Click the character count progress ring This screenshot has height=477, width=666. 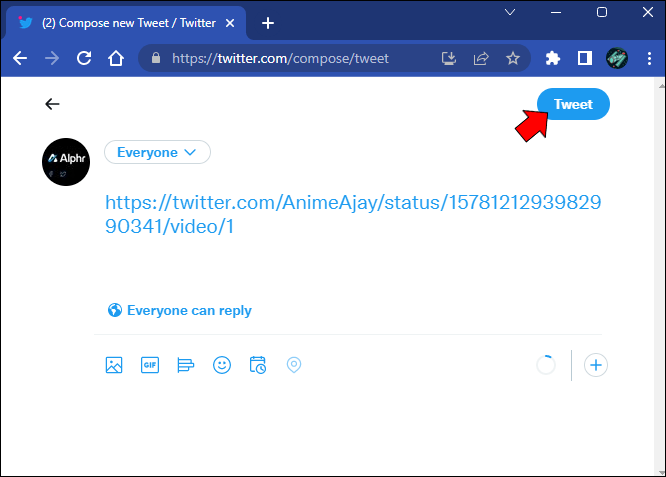tap(546, 365)
